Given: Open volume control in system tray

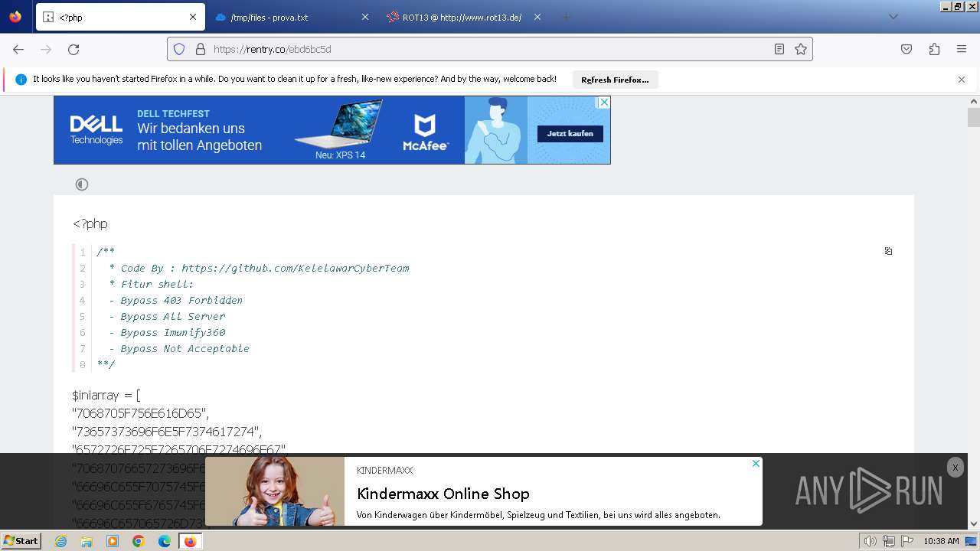Looking at the screenshot, I should click(x=871, y=541).
